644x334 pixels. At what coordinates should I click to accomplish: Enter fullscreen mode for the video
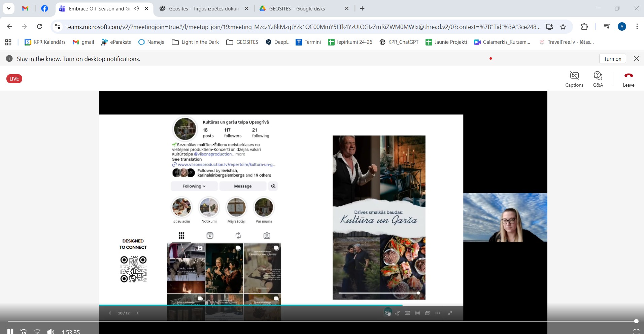[x=636, y=332]
